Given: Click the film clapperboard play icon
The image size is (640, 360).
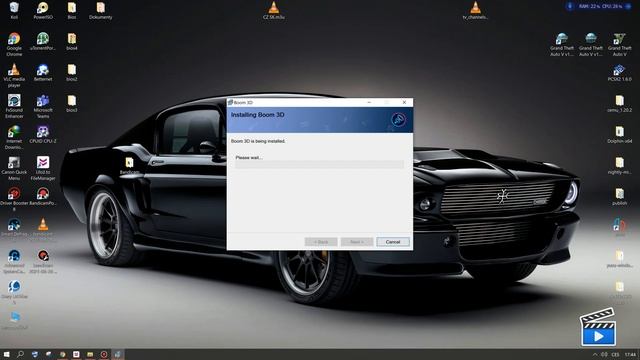Looking at the screenshot, I should 598,327.
